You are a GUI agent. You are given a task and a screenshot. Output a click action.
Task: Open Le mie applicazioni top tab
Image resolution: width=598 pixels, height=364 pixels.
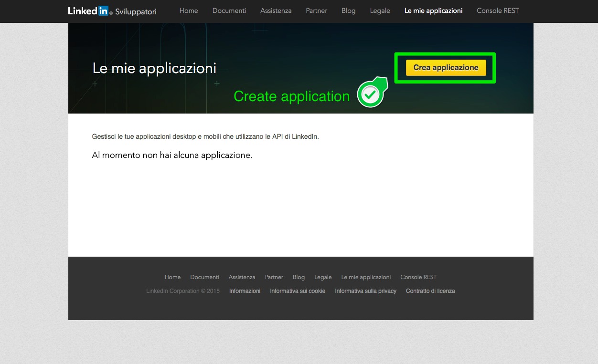[433, 11]
